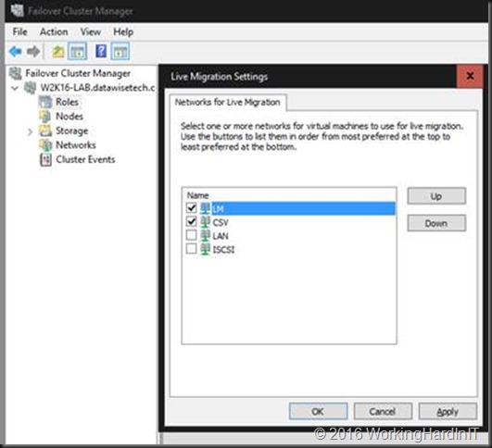Toggle the Show/Hide Console Tree icon

[x=77, y=51]
